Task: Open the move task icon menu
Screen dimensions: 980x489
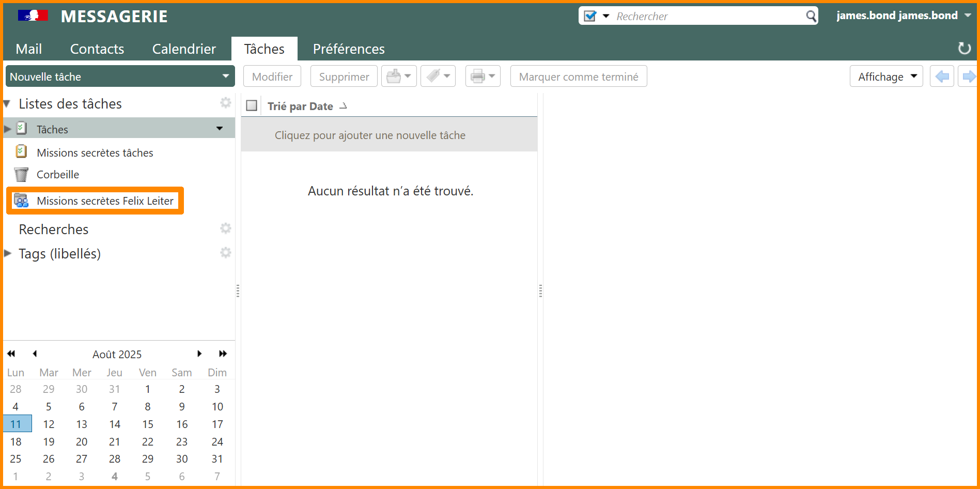Action: pyautogui.click(x=398, y=77)
